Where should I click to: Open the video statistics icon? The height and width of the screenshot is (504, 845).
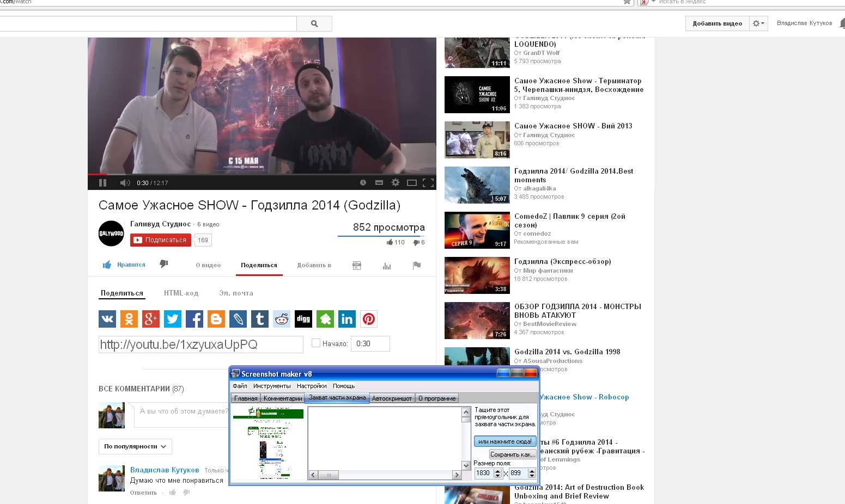pyautogui.click(x=387, y=266)
